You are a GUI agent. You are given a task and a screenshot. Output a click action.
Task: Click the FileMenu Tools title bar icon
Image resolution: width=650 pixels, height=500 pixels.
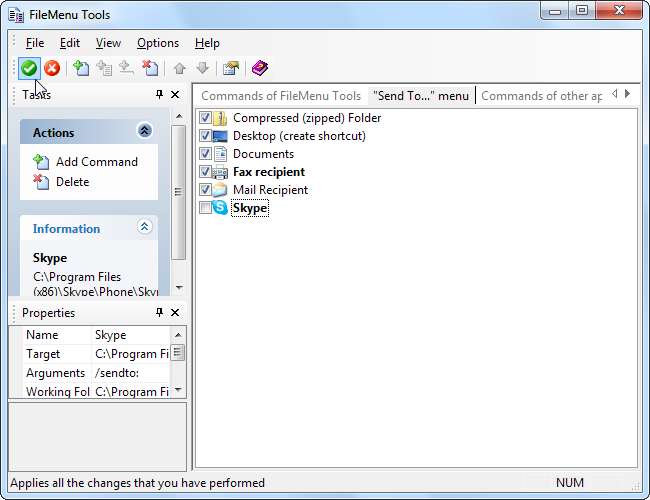pyautogui.click(x=16, y=15)
